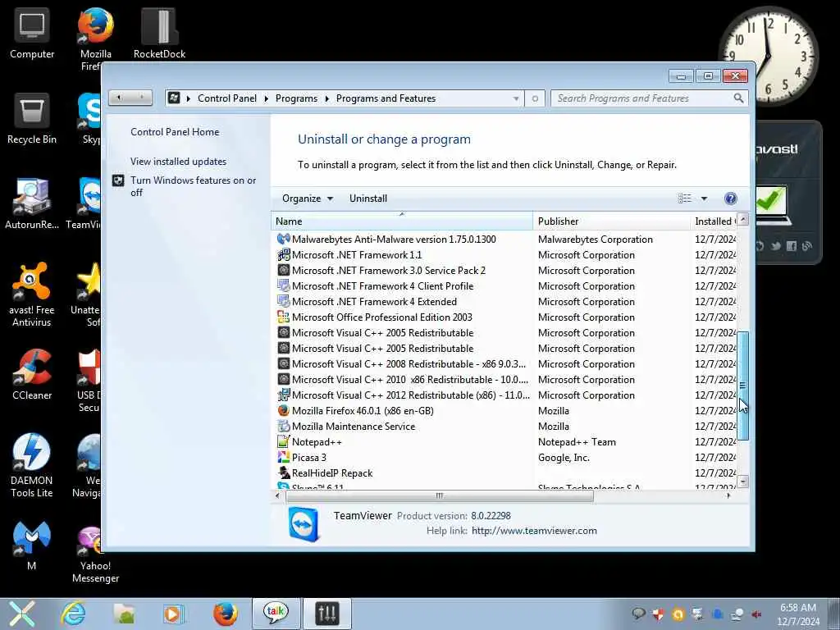Image resolution: width=840 pixels, height=630 pixels.
Task: Open the DAEMON Tools Lite desktop shortcut
Action: point(32,466)
